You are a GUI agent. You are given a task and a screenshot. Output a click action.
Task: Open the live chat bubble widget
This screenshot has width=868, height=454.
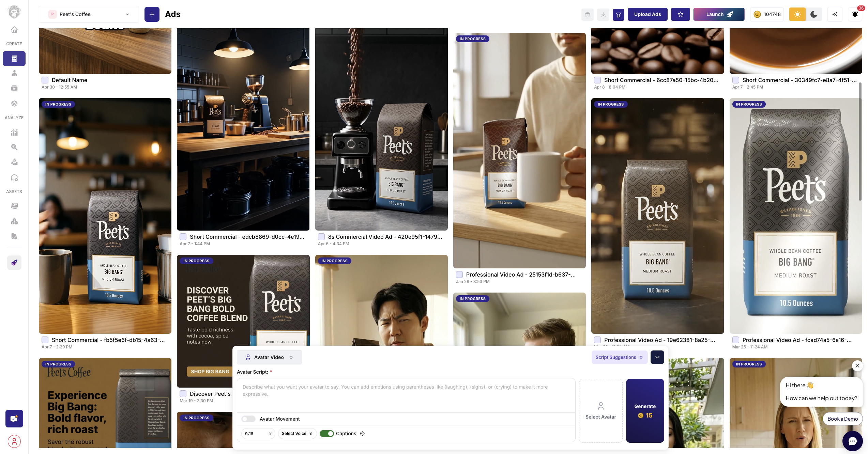coord(853,441)
